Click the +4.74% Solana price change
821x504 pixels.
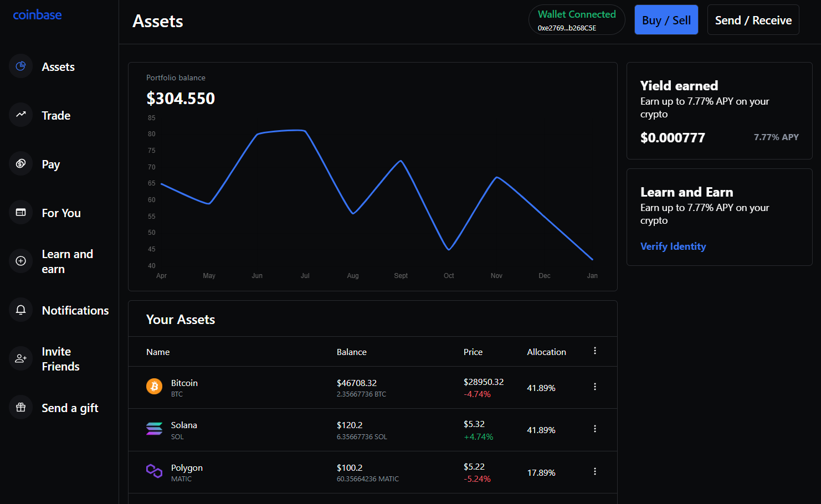click(x=478, y=437)
